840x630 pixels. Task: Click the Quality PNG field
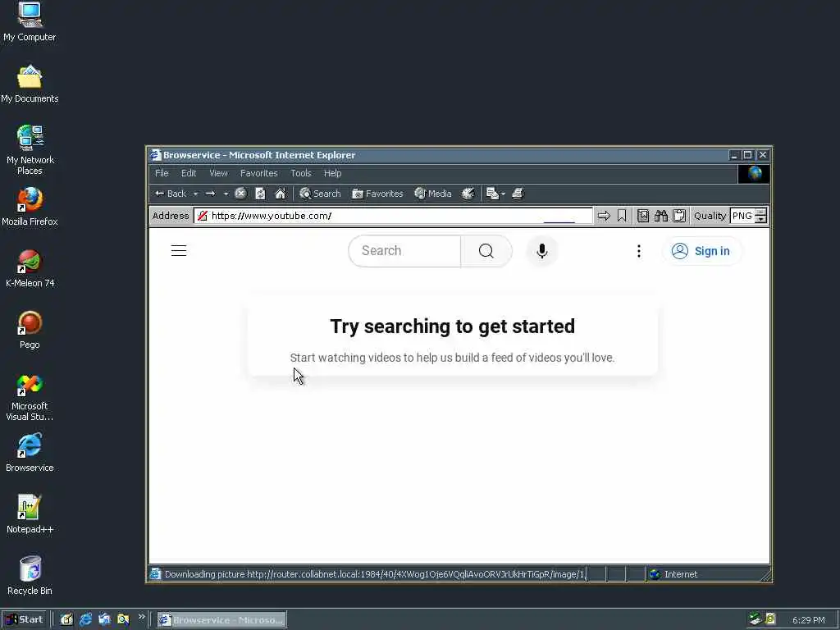pos(742,216)
